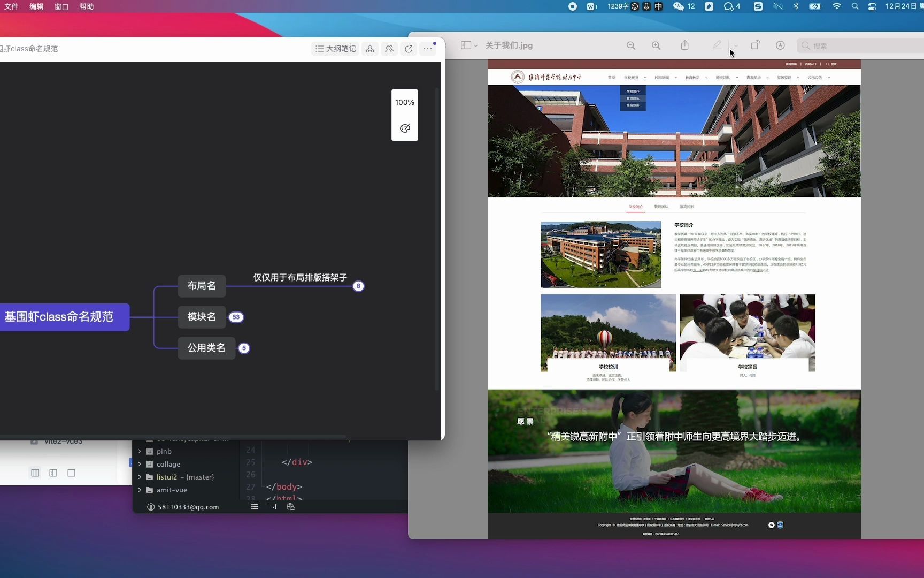Click the 搜索 search field in Preview
Screen dimensions: 924x578
(x=861, y=46)
